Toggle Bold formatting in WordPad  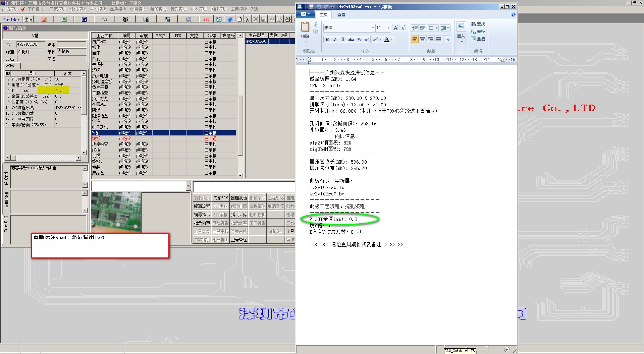tap(327, 39)
